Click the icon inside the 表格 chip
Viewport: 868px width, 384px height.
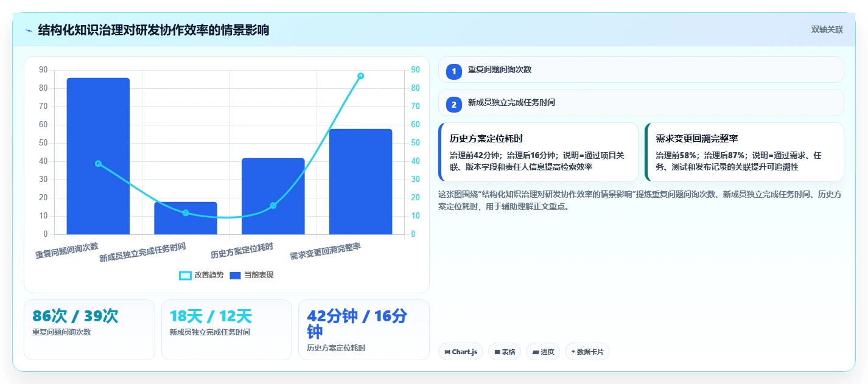(x=497, y=352)
